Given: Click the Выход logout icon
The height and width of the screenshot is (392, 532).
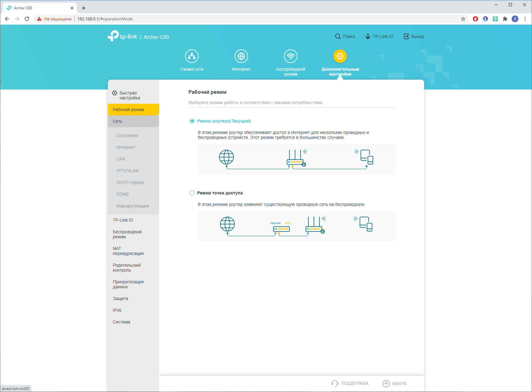Looking at the screenshot, I should click(x=406, y=36).
